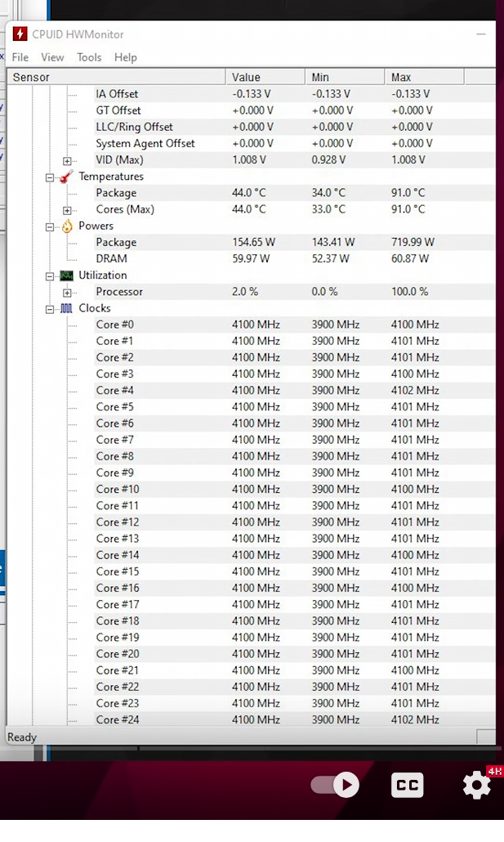This screenshot has width=504, height=842.
Task: Click the 2.0 % processor utilization value
Action: point(245,292)
